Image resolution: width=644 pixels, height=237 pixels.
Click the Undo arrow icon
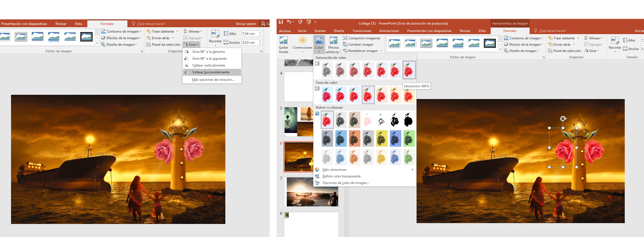point(289,22)
